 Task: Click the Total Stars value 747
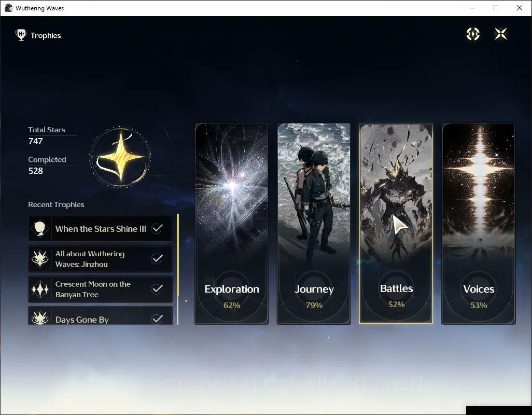[x=36, y=141]
